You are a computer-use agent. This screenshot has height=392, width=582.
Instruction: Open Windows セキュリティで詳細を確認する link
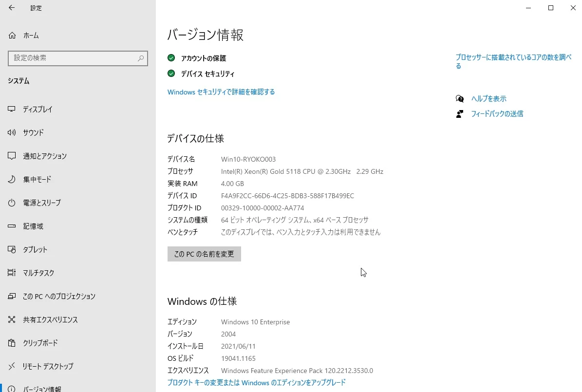(221, 92)
